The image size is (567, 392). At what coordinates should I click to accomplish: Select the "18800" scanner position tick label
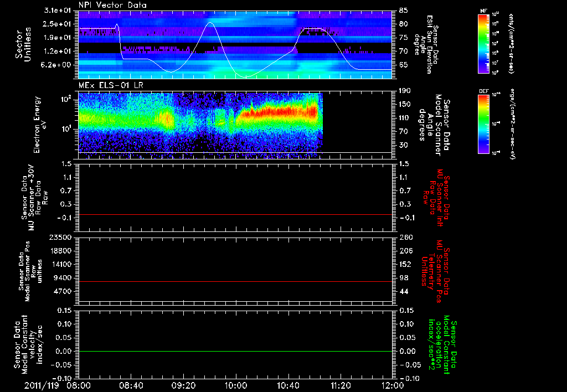pos(62,251)
